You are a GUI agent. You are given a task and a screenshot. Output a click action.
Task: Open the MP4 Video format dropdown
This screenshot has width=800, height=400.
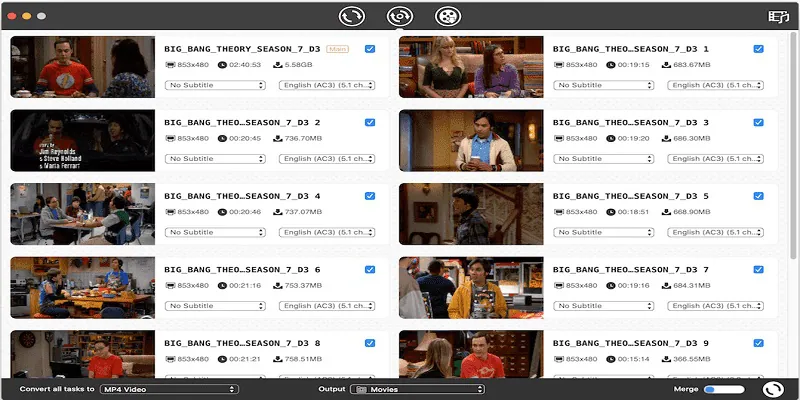(169, 389)
